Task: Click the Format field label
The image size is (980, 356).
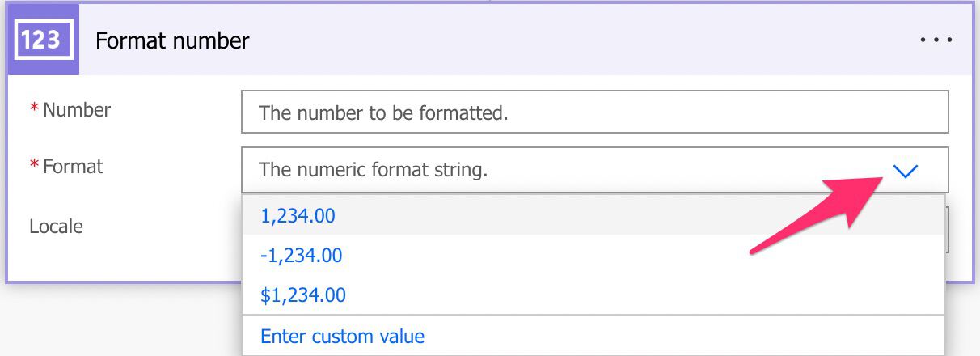Action: (x=73, y=166)
